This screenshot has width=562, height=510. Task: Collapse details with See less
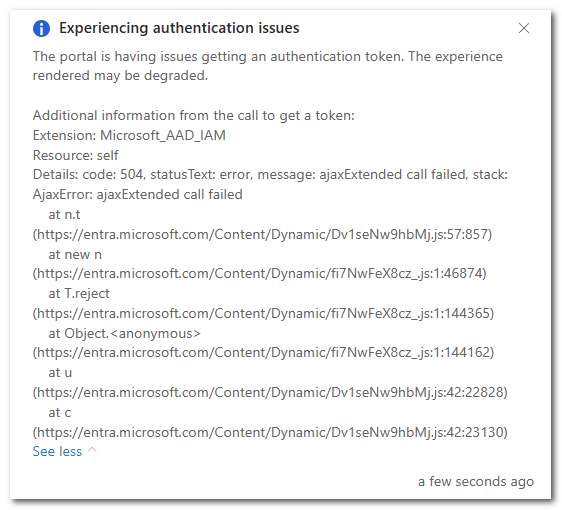coord(57,451)
